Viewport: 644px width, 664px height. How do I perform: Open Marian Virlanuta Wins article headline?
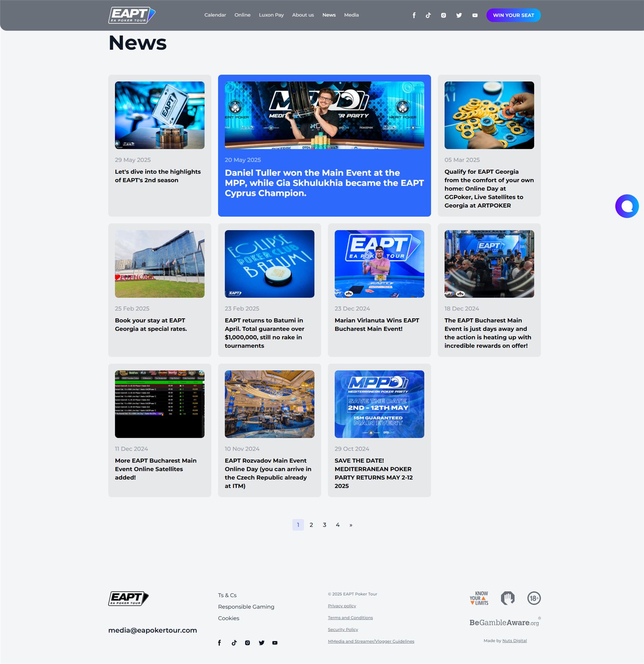(377, 324)
